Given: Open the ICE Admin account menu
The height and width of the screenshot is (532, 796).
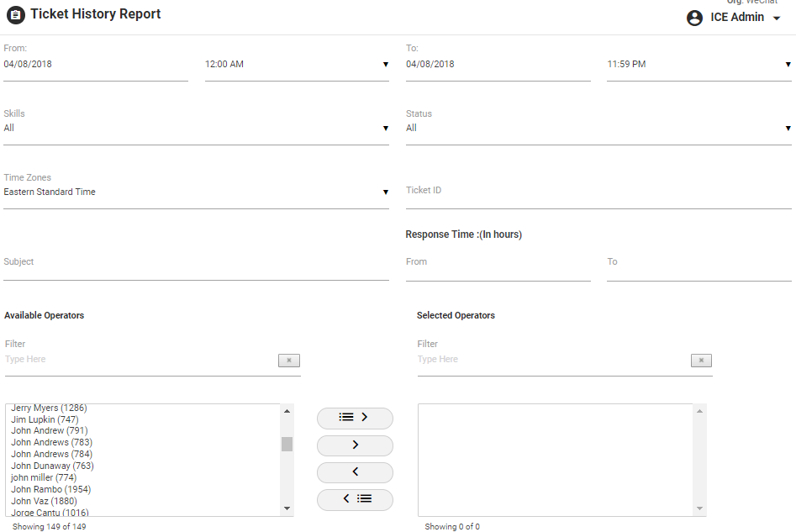Looking at the screenshot, I should 777,18.
